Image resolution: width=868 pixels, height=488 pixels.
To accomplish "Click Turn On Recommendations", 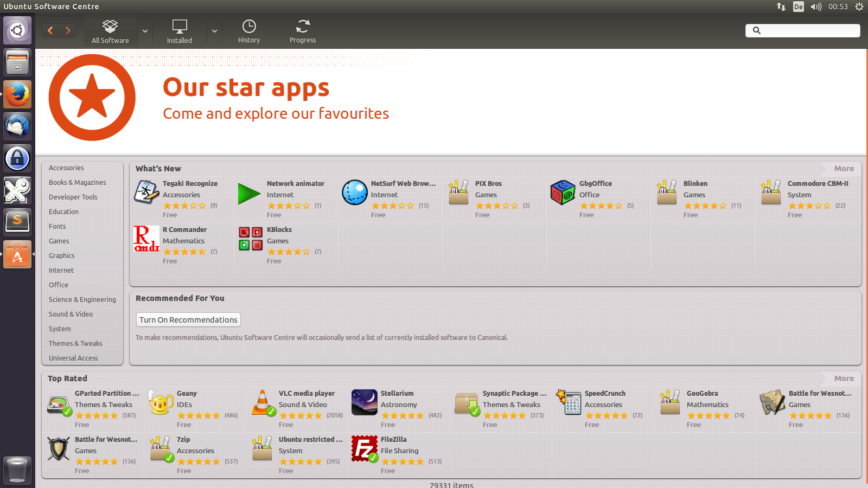I will pos(188,319).
